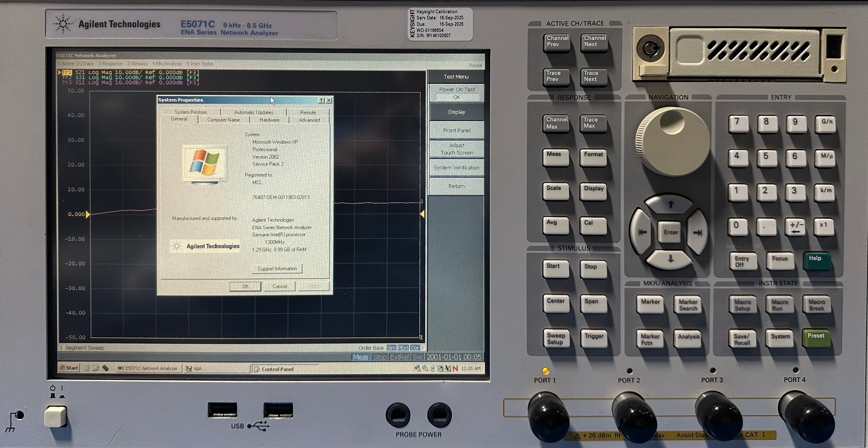Click the Support Information button

(x=277, y=269)
